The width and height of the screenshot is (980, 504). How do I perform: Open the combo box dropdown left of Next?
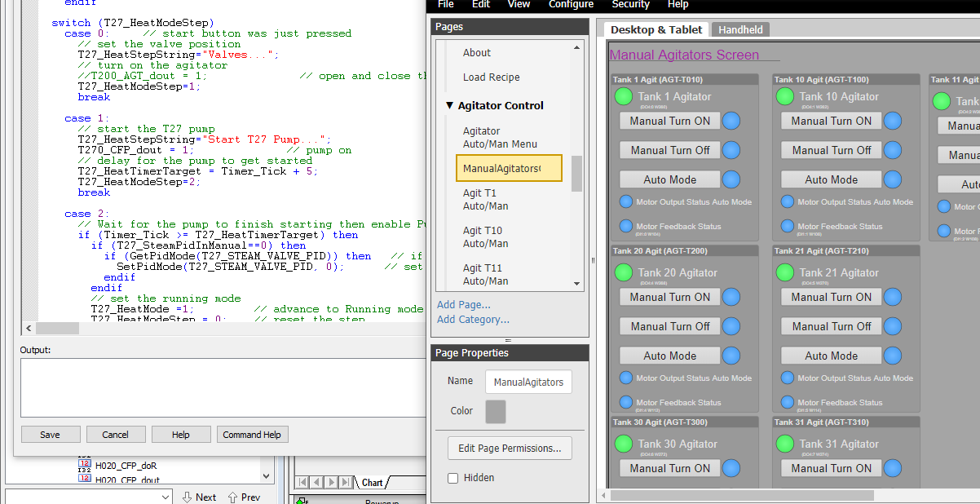(166, 497)
